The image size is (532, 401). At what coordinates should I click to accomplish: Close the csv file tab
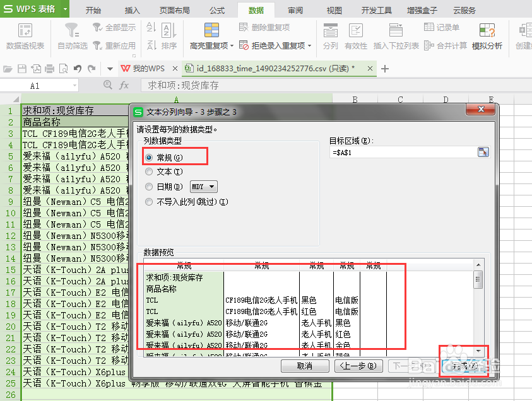[x=370, y=69]
